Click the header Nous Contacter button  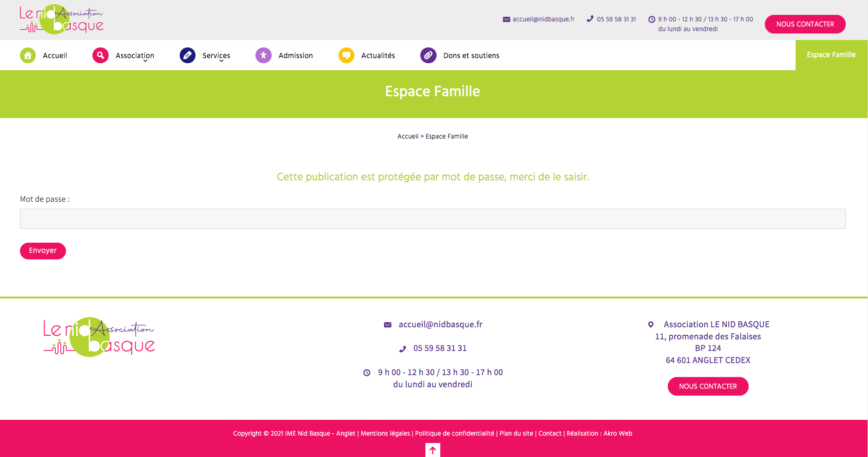[x=805, y=24]
